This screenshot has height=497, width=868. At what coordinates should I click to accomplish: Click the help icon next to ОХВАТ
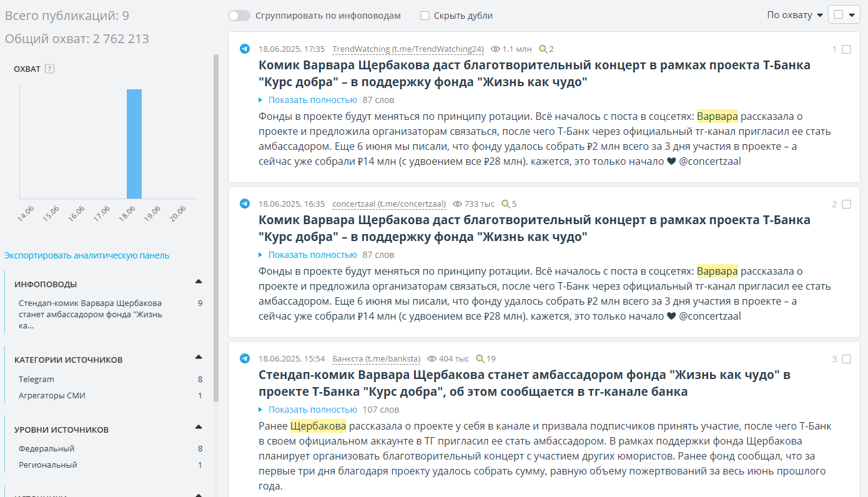coord(50,69)
